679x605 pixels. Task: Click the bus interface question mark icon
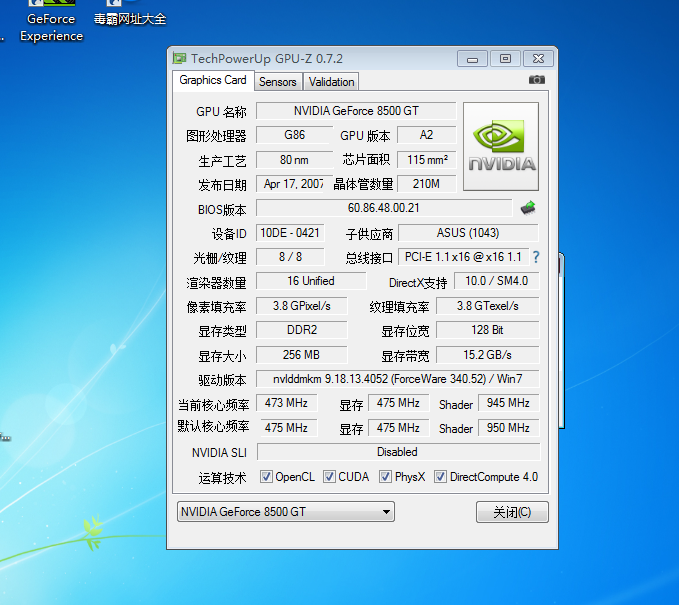(535, 257)
